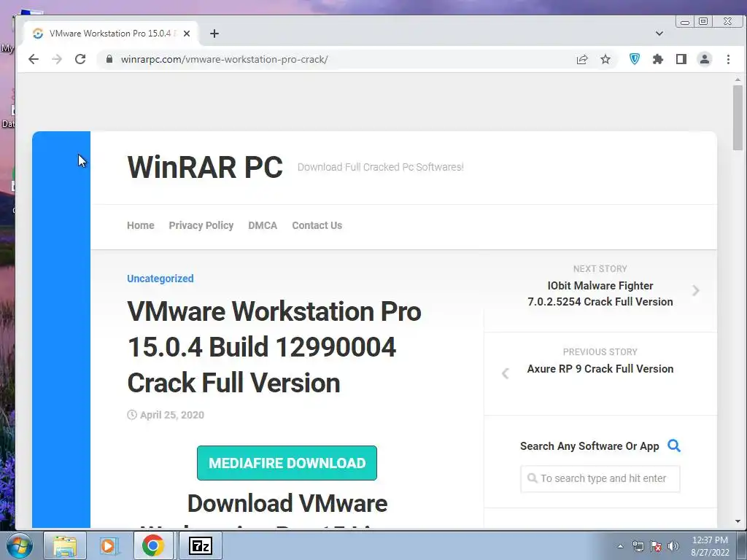Click the padlock site info icon
This screenshot has height=560, width=747.
click(109, 59)
